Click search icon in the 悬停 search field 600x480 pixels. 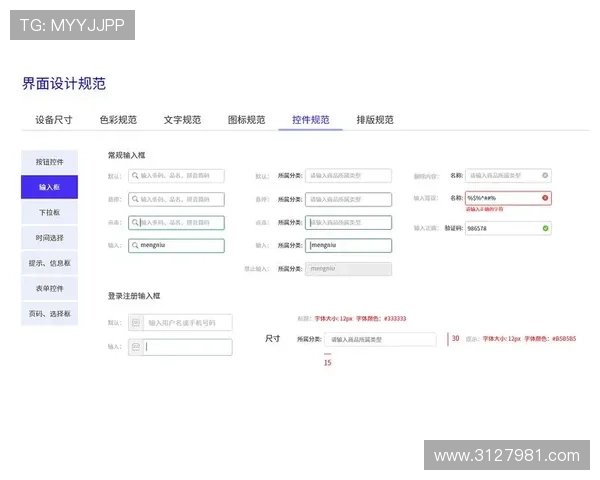click(135, 199)
